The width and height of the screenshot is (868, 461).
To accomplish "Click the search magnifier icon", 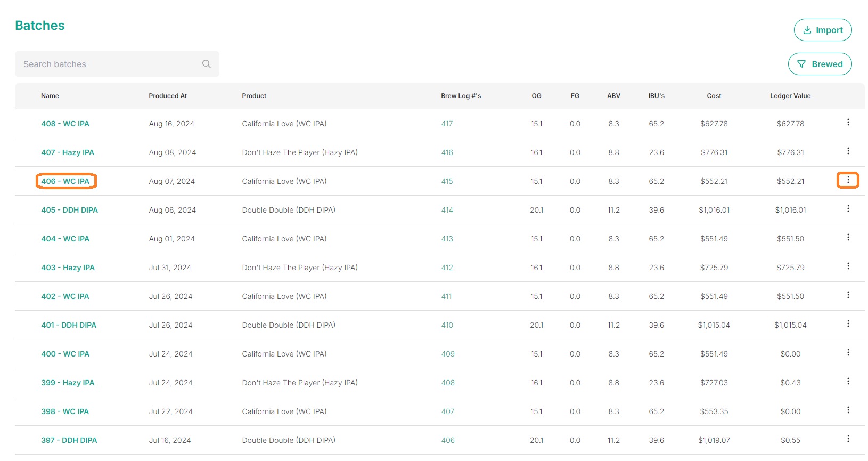I will 207,64.
